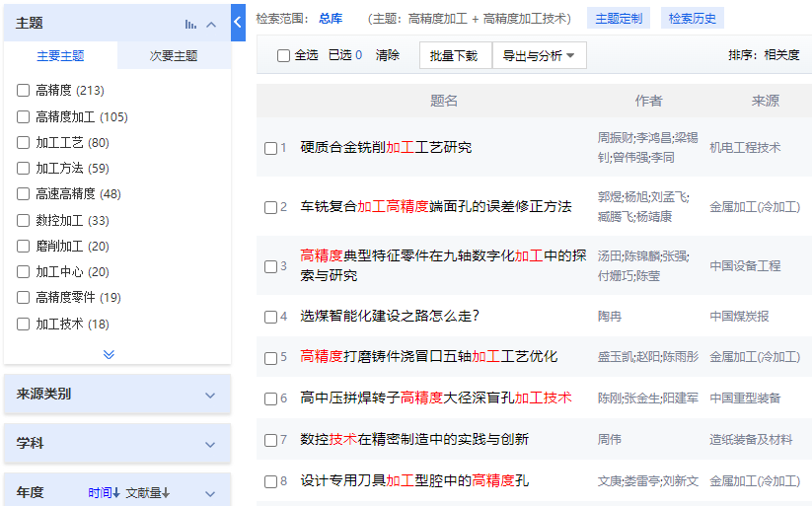
Task: Check the 加工工艺 (80) topic filter
Action: 24,142
